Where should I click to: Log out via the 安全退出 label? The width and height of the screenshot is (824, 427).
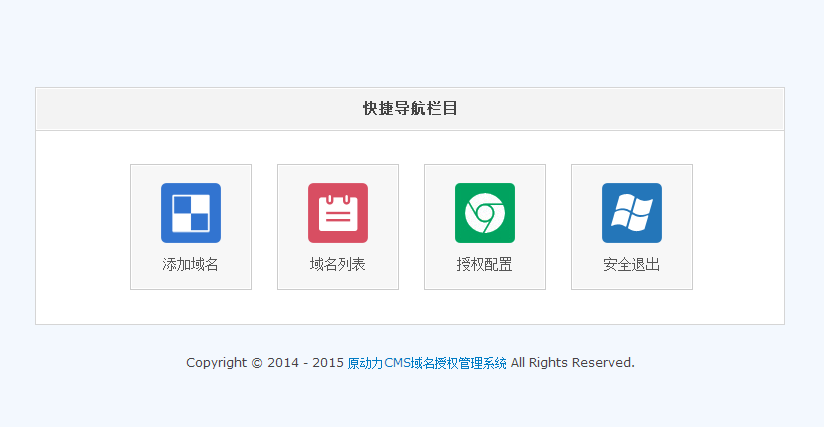(x=632, y=264)
